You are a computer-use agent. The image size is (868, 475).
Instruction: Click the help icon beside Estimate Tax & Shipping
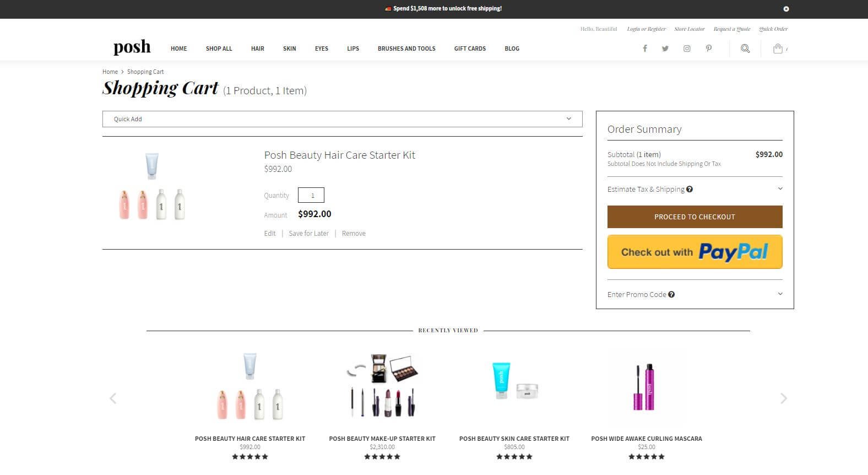(690, 189)
